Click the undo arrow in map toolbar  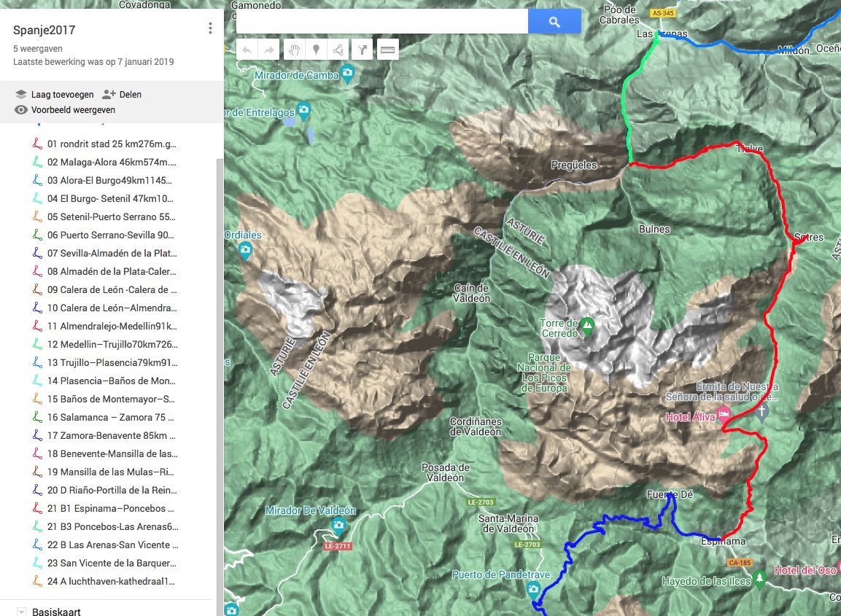(247, 50)
